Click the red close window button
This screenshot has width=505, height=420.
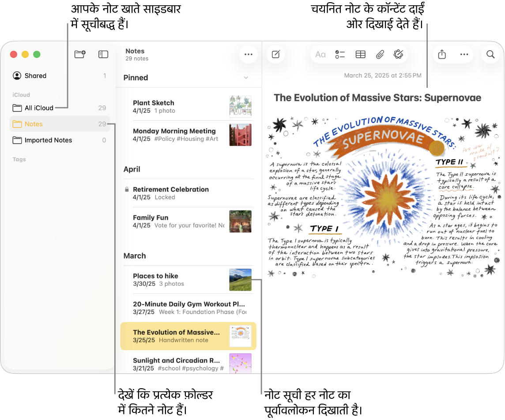click(14, 54)
